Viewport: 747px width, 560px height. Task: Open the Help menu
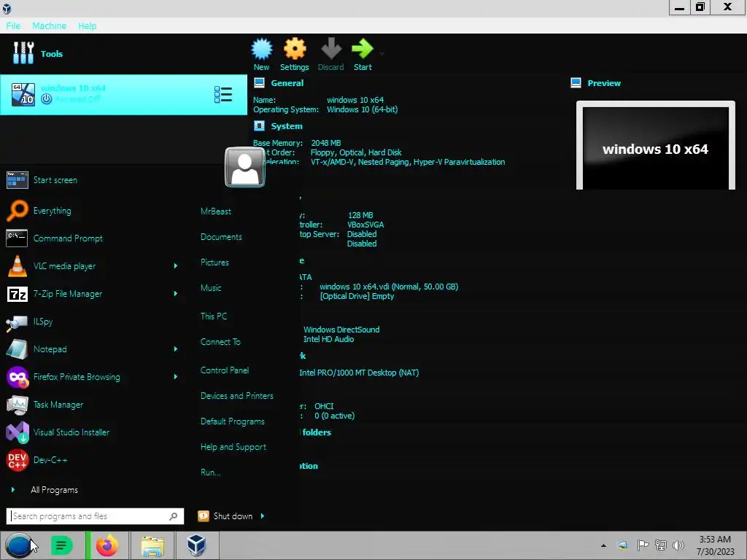[x=88, y=26]
